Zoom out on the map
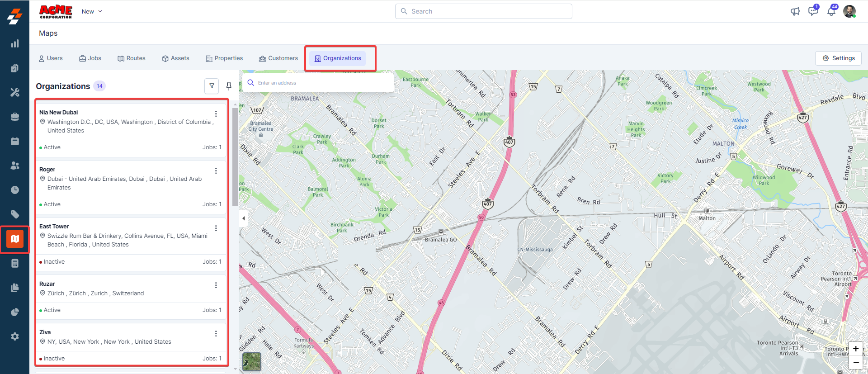Viewport: 868px width, 374px height. tap(856, 362)
